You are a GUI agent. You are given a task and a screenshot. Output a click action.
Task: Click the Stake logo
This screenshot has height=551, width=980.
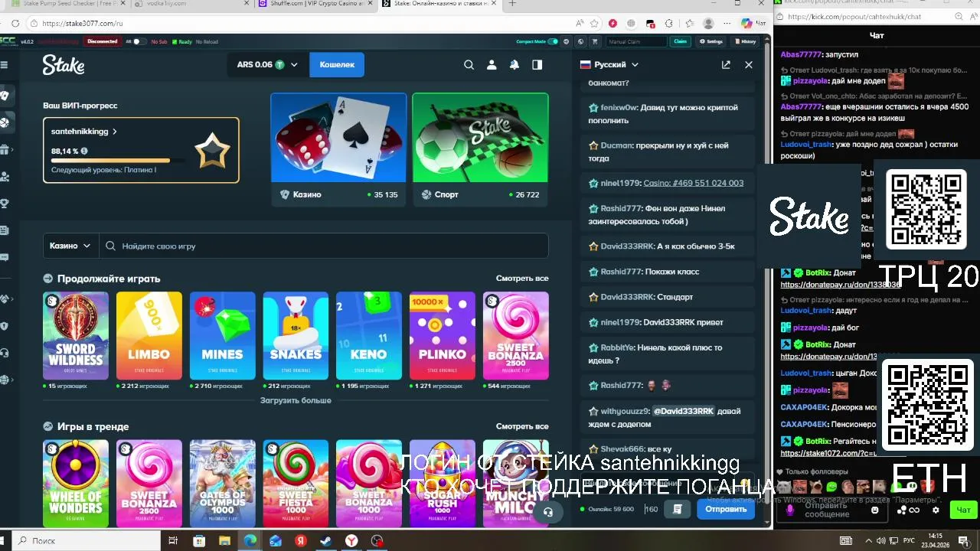[64, 65]
